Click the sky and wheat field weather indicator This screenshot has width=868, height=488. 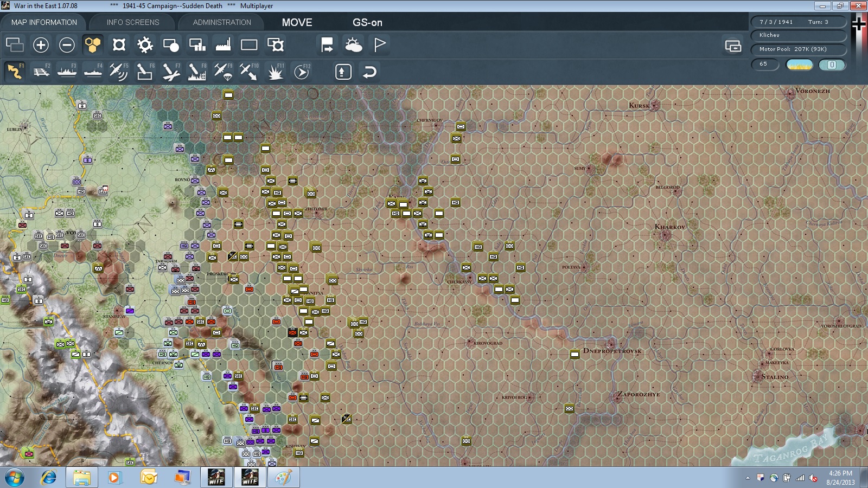[x=799, y=65]
